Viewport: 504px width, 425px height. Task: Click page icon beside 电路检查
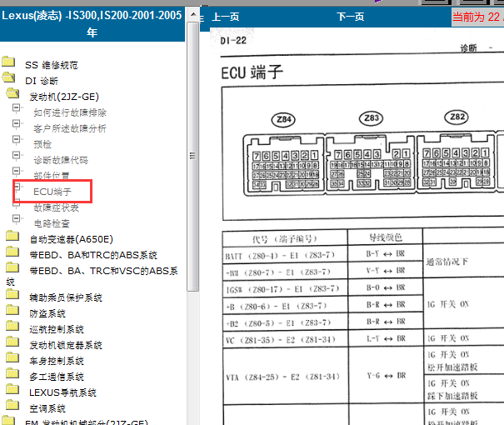tap(17, 219)
